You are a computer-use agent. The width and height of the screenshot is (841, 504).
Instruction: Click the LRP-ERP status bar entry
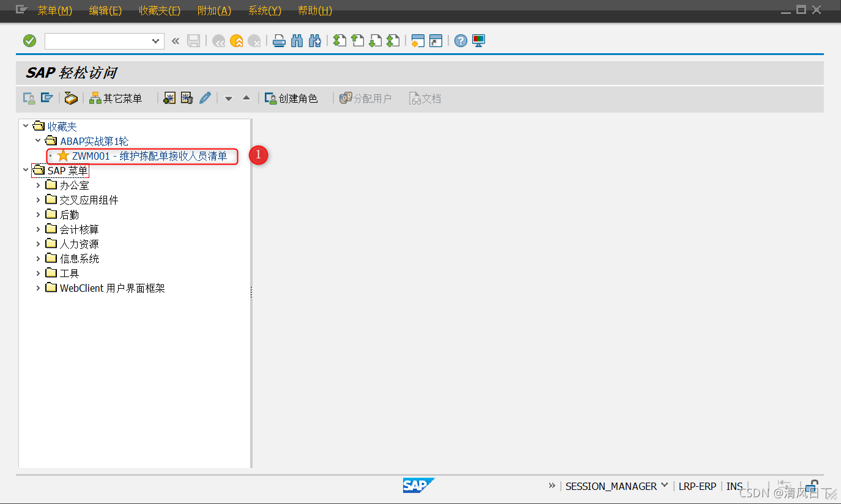click(697, 486)
